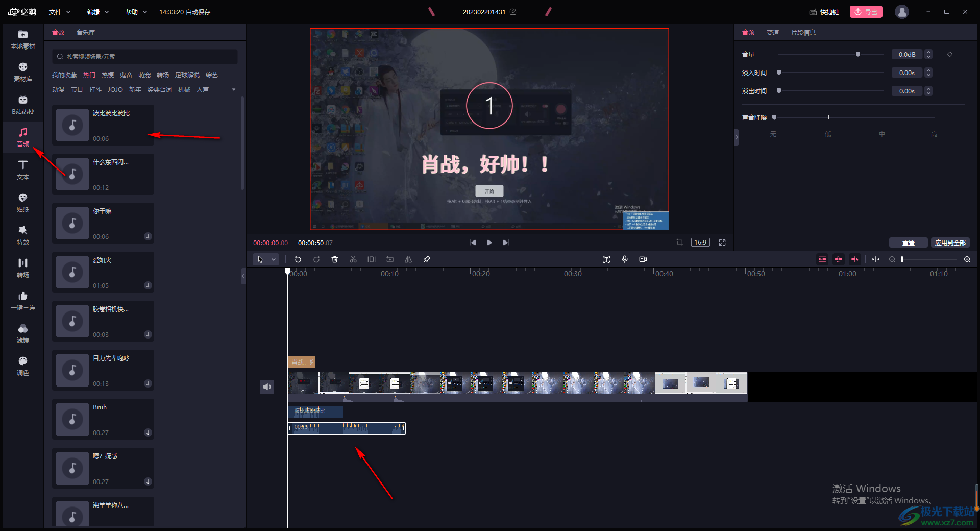
Task: Open the 贴纸 stickers panel
Action: (23, 203)
